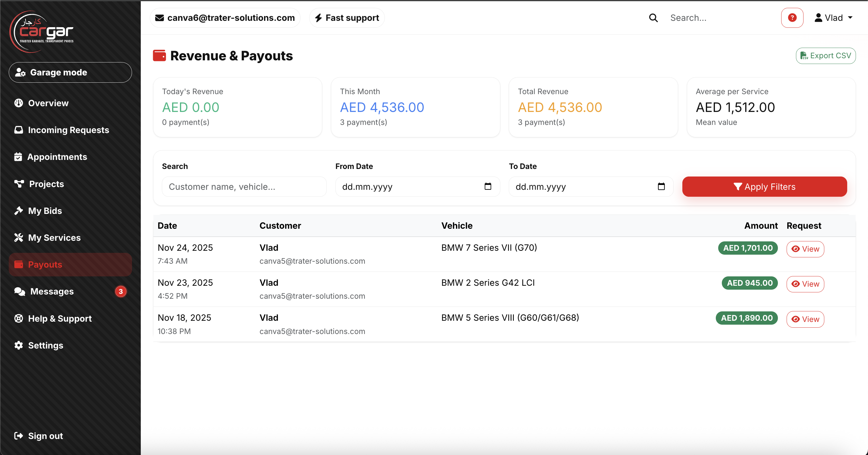Select the Overview globe icon

[x=19, y=103]
